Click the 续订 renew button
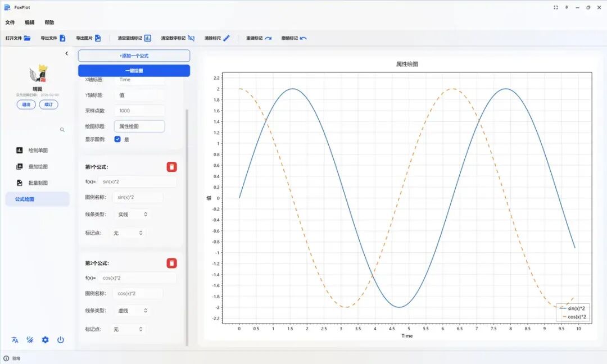 pyautogui.click(x=49, y=104)
